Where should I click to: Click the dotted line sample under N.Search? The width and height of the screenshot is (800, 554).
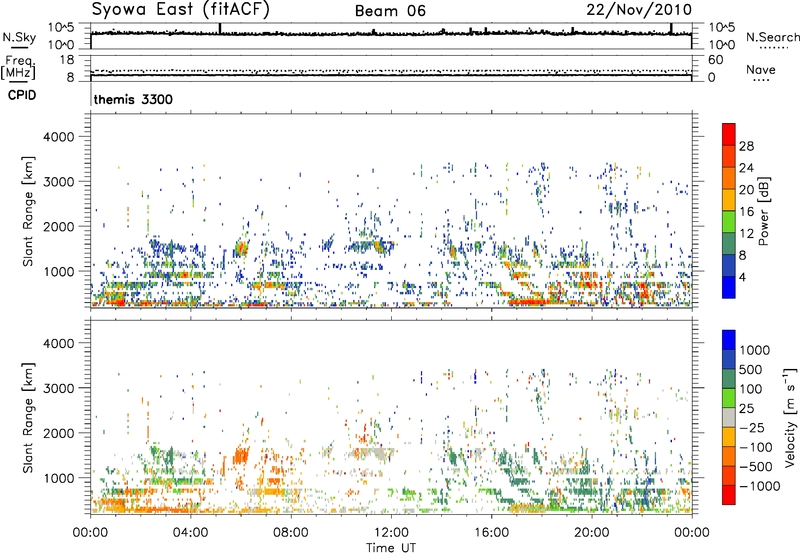click(773, 48)
